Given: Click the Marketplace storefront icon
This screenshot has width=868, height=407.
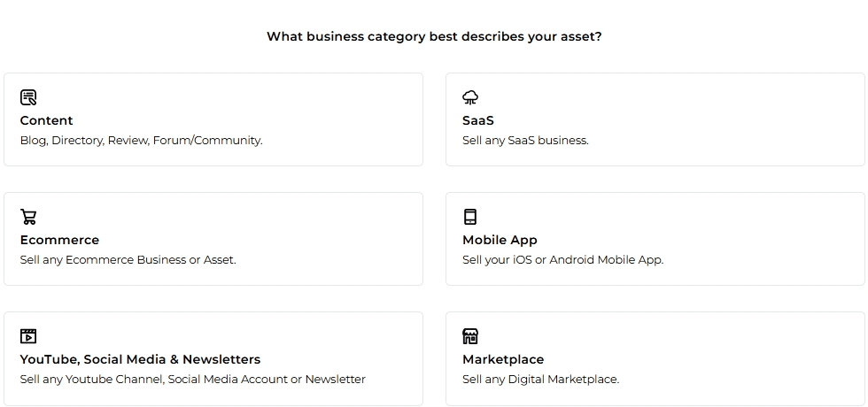Looking at the screenshot, I should (470, 336).
